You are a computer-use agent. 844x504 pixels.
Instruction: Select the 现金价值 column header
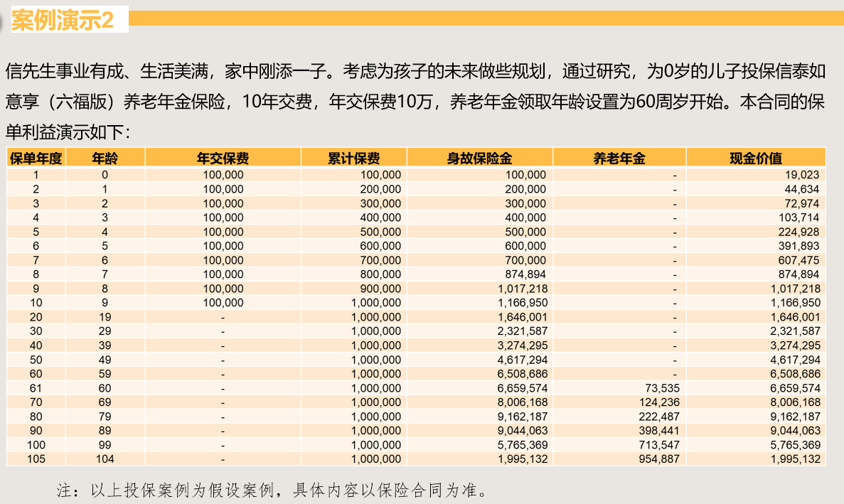tap(756, 158)
